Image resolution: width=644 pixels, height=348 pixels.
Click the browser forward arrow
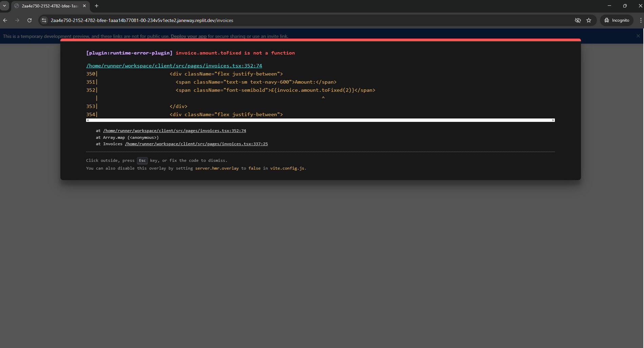(17, 20)
